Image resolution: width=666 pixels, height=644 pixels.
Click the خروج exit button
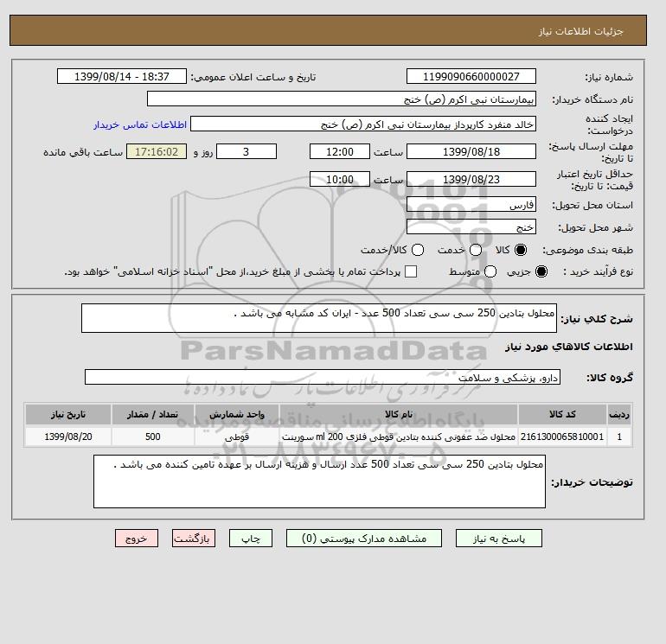click(x=137, y=539)
